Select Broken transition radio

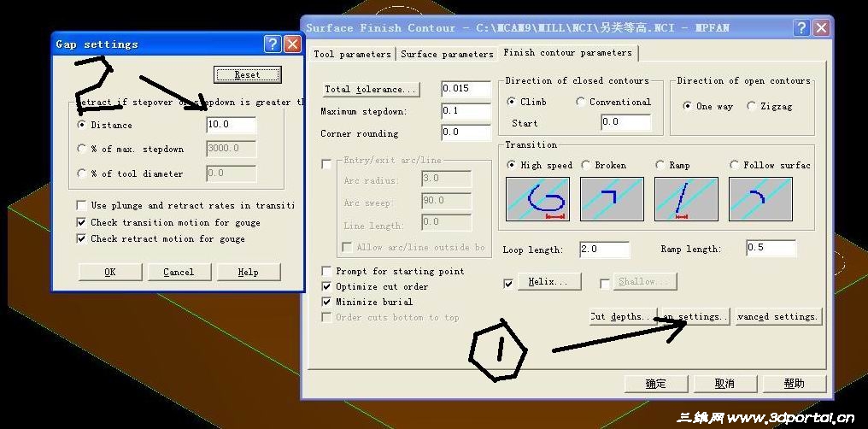tap(585, 165)
